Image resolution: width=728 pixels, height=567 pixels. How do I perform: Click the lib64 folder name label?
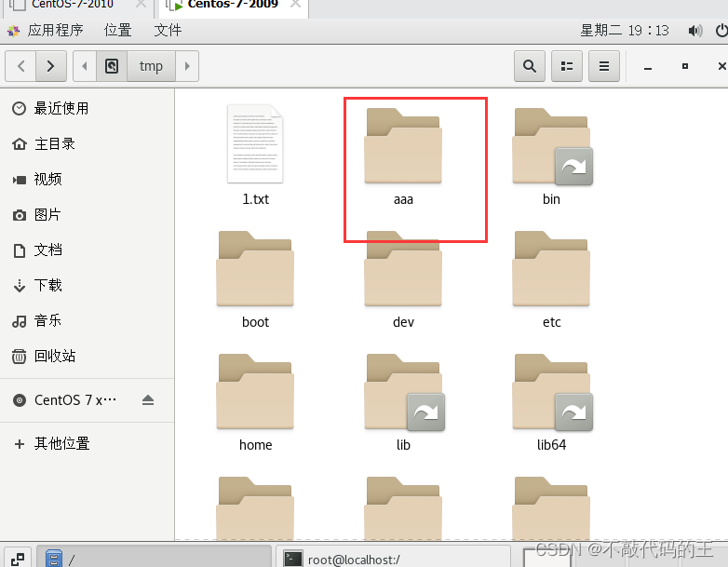coord(551,445)
